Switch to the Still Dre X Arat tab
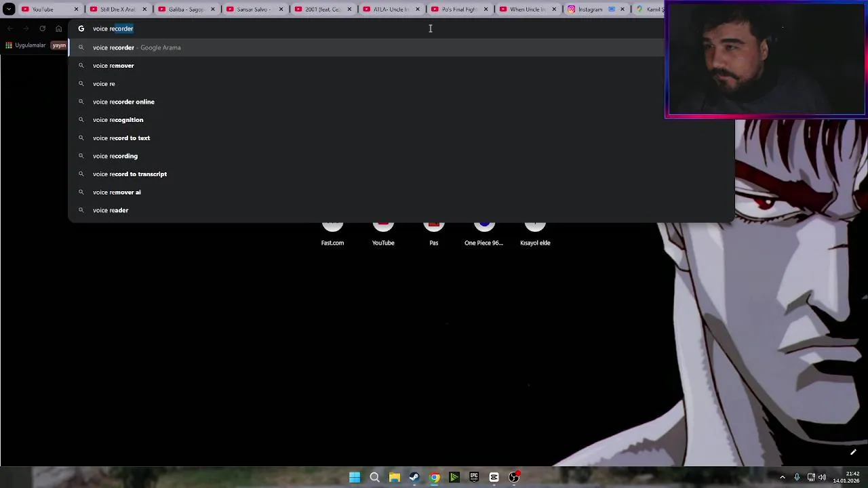The width and height of the screenshot is (868, 488). coord(117,9)
